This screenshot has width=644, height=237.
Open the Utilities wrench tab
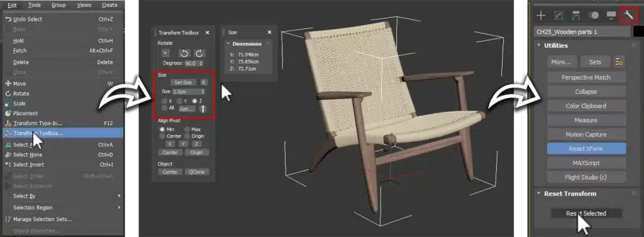coord(628,15)
